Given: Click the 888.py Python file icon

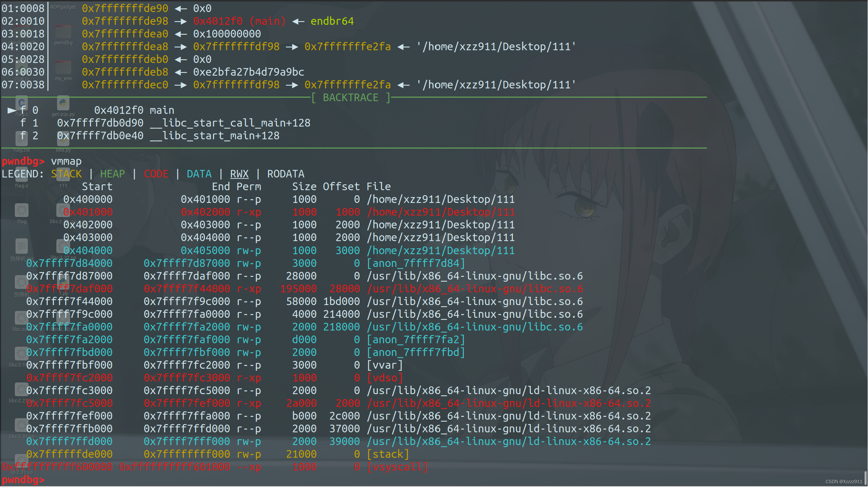Looking at the screenshot, I should pyautogui.click(x=63, y=139).
